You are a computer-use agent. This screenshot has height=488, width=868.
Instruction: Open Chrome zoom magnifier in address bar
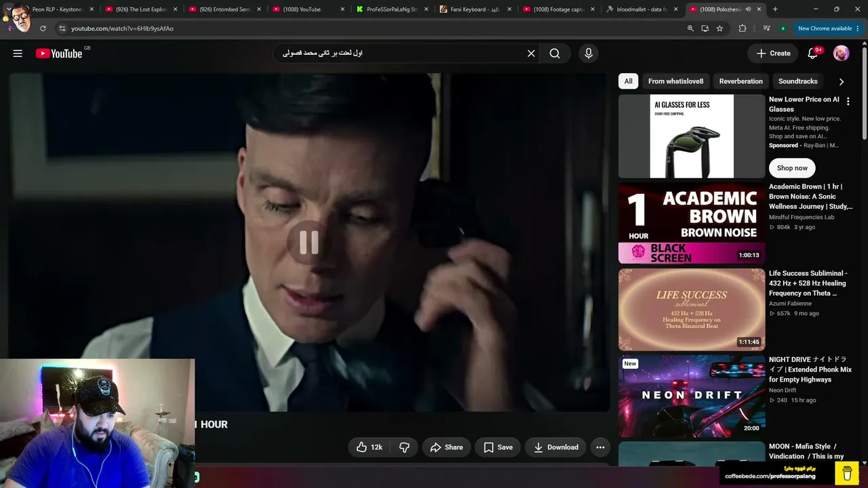pyautogui.click(x=690, y=28)
